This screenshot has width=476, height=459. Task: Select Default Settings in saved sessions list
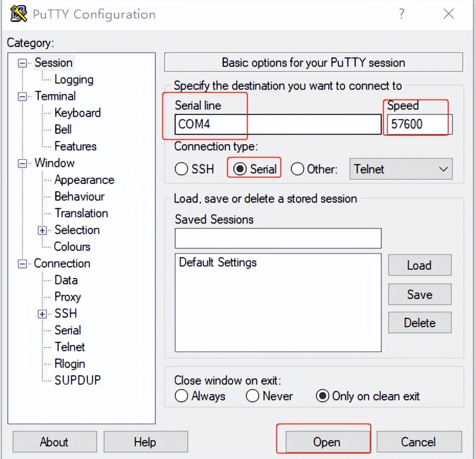tap(218, 262)
